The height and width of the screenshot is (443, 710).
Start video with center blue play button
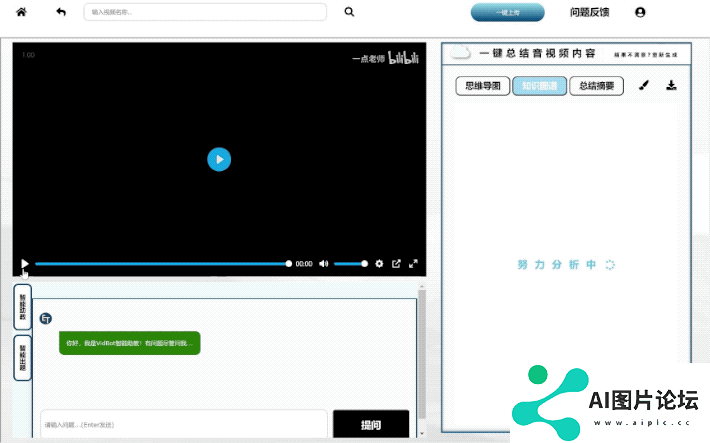coord(219,159)
